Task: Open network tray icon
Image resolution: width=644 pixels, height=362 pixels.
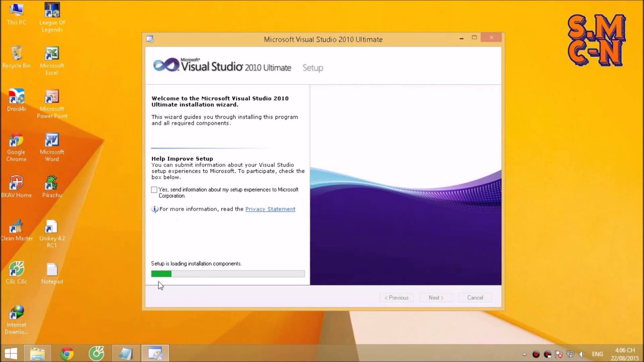Action: click(x=570, y=354)
